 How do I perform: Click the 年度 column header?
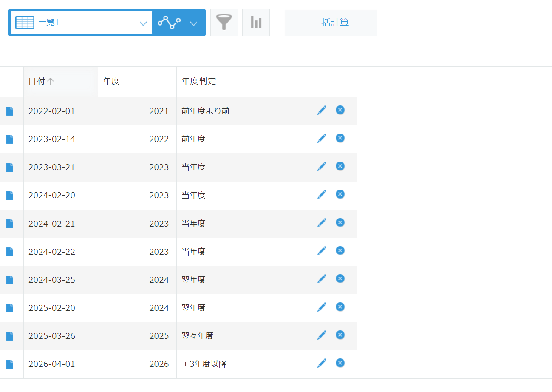click(137, 82)
